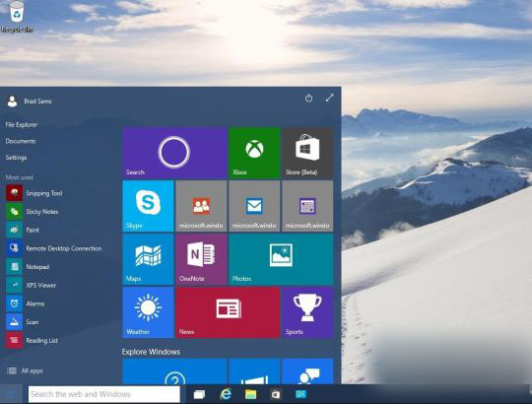Screen dimensions: 532x404
Task: Open the Windows logo tile under Explore Windows
Action: click(x=254, y=371)
